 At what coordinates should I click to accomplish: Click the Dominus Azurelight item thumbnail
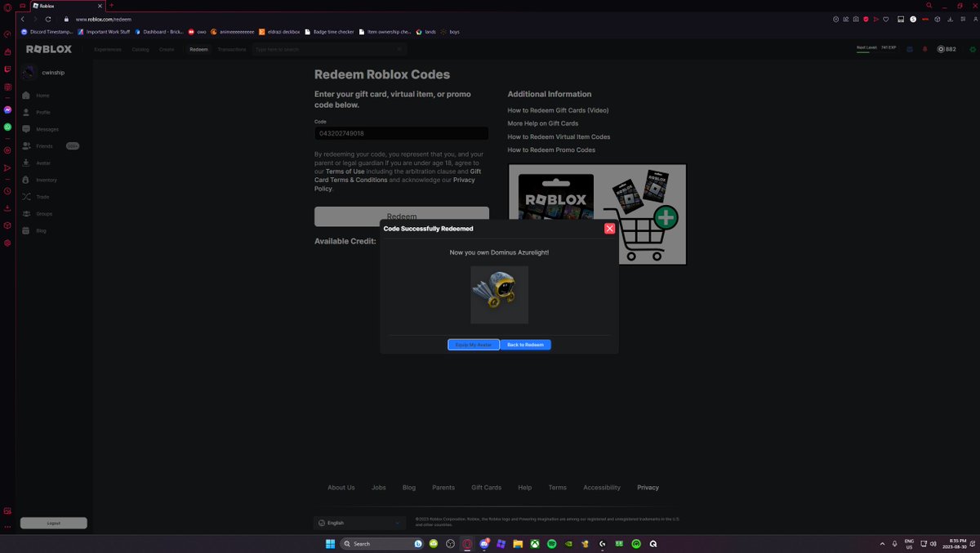click(499, 294)
